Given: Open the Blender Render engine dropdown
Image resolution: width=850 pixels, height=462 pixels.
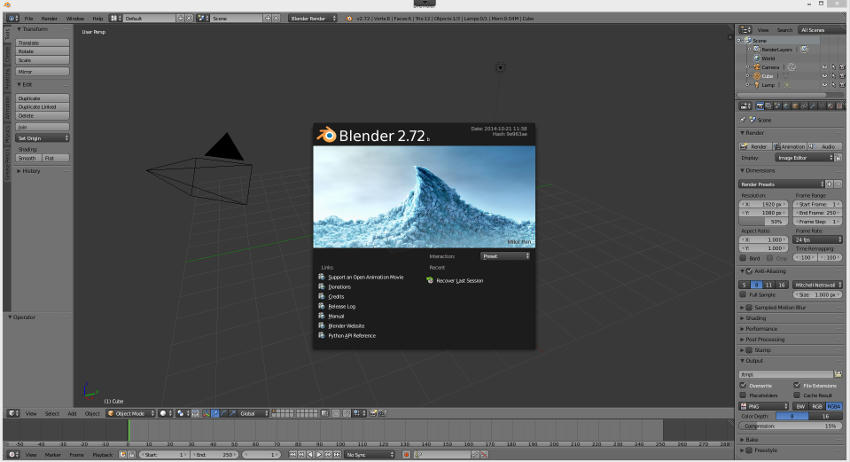Looking at the screenshot, I should tap(312, 18).
